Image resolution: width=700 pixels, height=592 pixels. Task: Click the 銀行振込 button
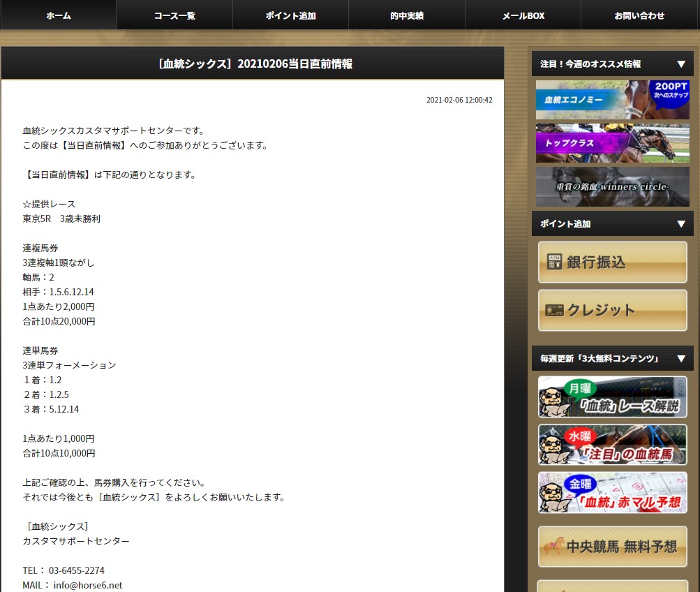pos(613,262)
